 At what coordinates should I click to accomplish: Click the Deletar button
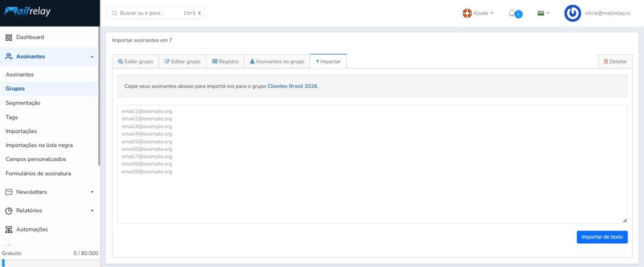615,62
